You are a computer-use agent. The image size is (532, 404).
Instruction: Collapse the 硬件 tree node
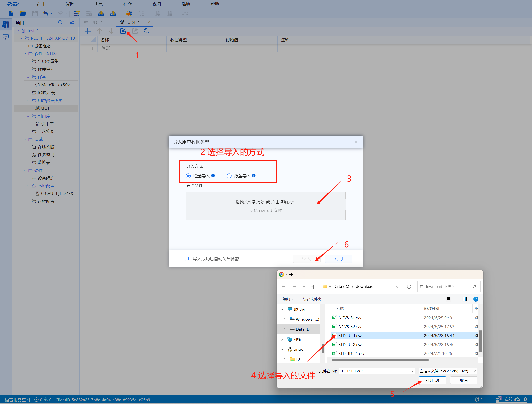click(x=25, y=170)
